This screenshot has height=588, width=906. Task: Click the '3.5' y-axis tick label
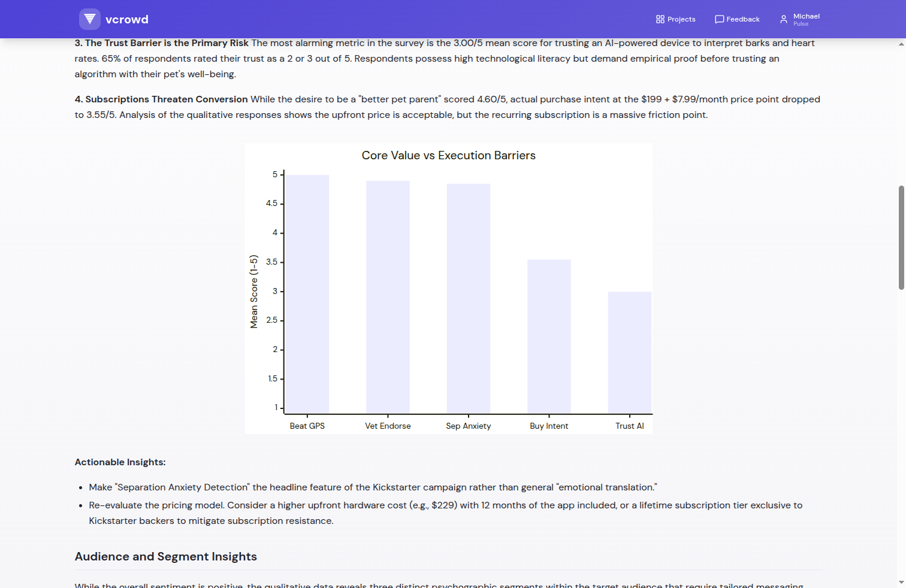pos(272,262)
